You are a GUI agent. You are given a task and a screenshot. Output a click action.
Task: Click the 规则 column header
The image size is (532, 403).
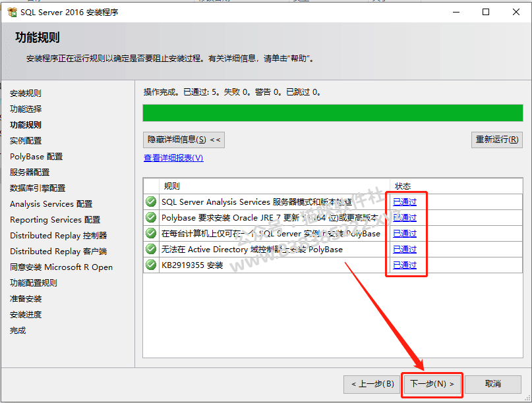tap(274, 186)
